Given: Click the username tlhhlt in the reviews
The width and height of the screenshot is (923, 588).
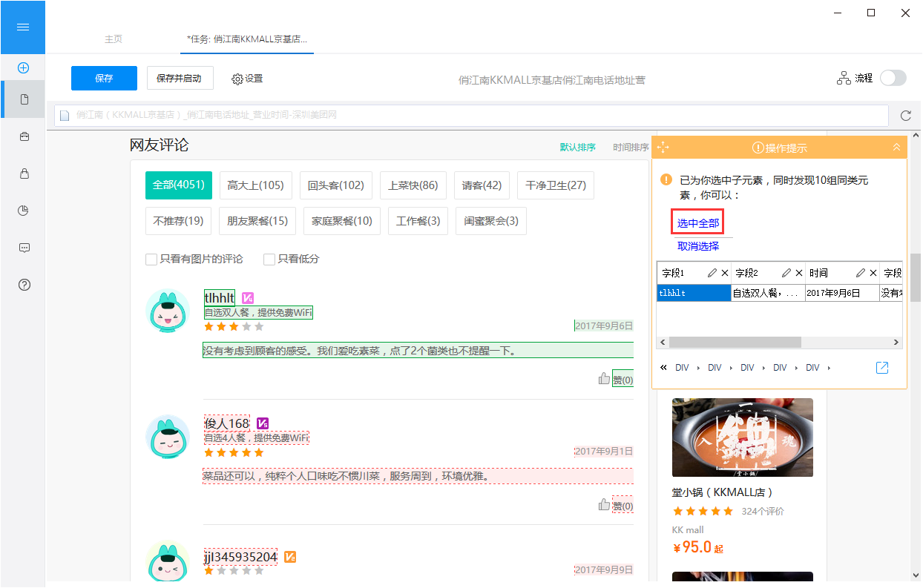Looking at the screenshot, I should point(220,298).
